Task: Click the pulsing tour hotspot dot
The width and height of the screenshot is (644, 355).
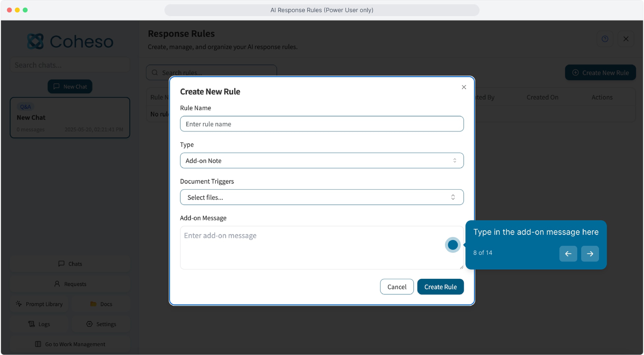Action: click(x=453, y=245)
